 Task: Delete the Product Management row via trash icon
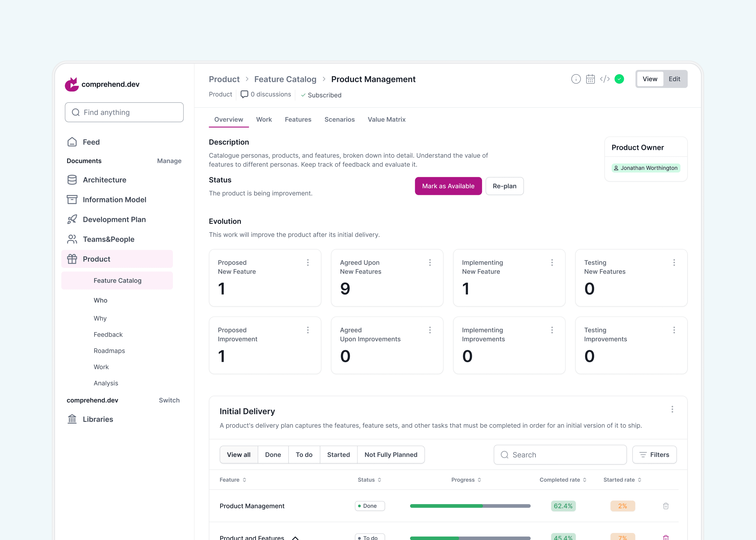[x=666, y=506]
